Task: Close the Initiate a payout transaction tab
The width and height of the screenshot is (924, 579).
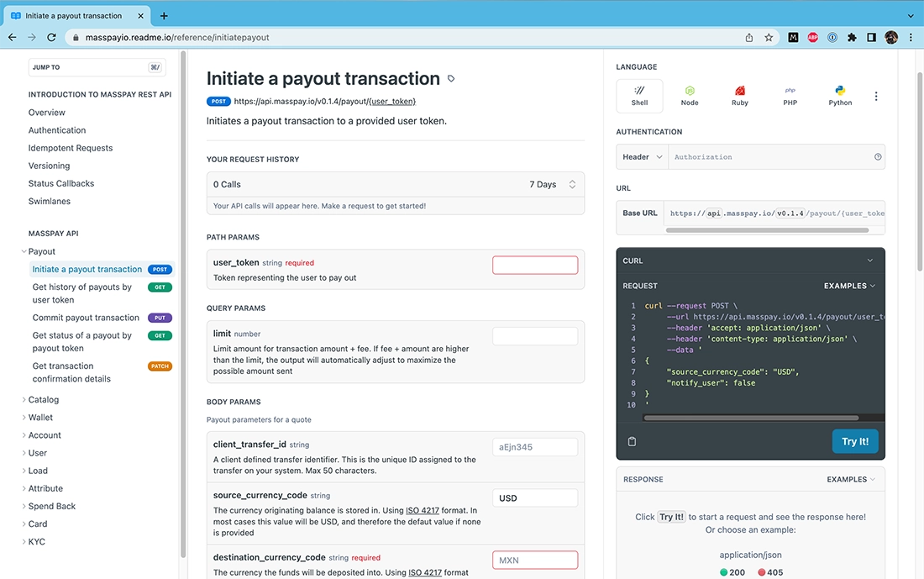Action: [x=140, y=16]
